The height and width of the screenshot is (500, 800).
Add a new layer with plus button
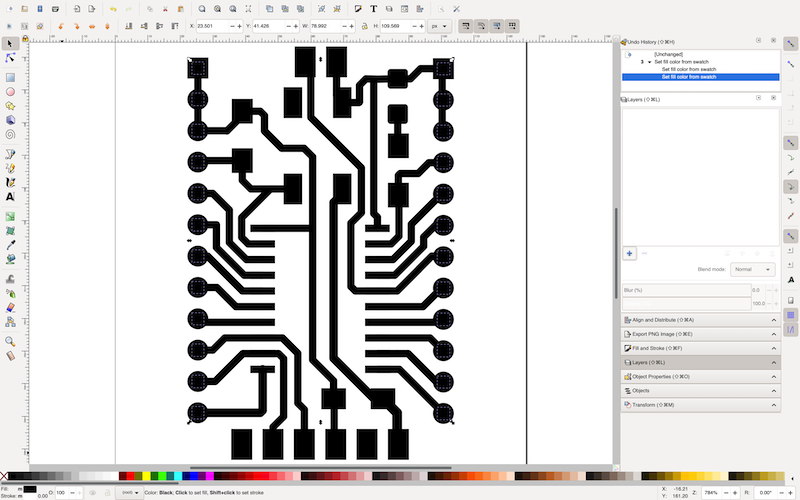click(629, 254)
